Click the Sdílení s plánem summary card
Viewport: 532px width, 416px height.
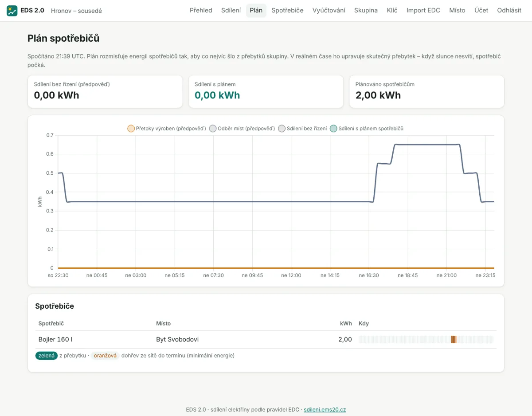[x=266, y=91]
